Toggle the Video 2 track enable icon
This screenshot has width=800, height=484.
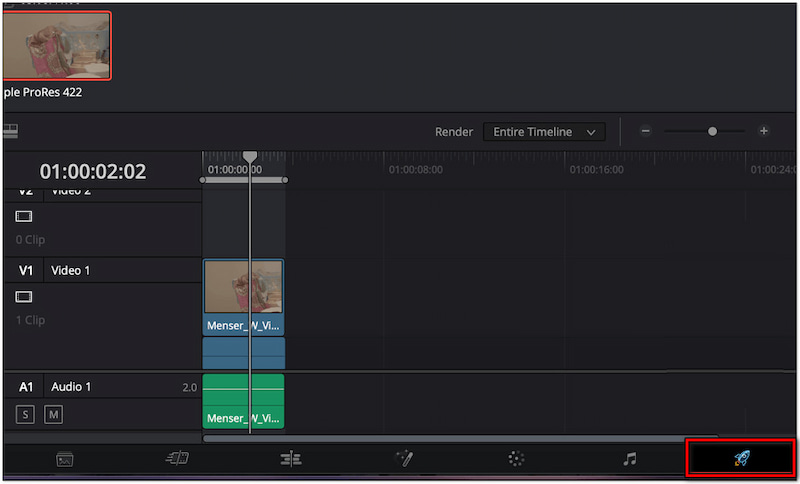pyautogui.click(x=24, y=216)
